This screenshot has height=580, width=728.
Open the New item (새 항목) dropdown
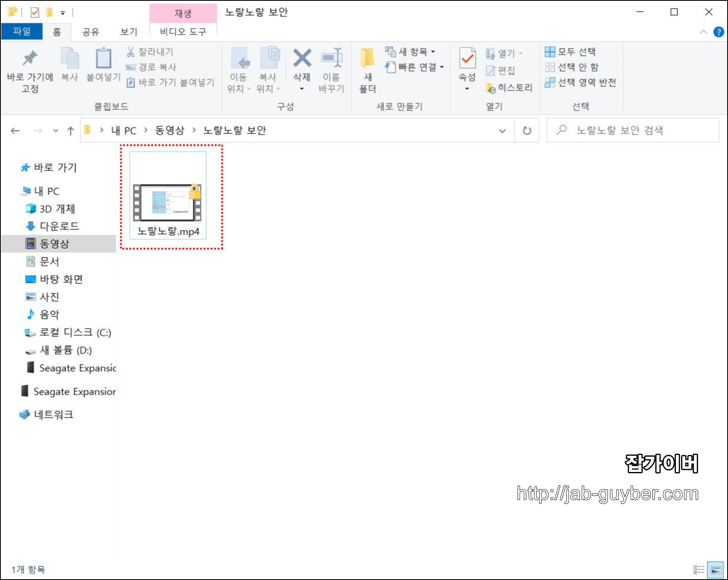(411, 52)
